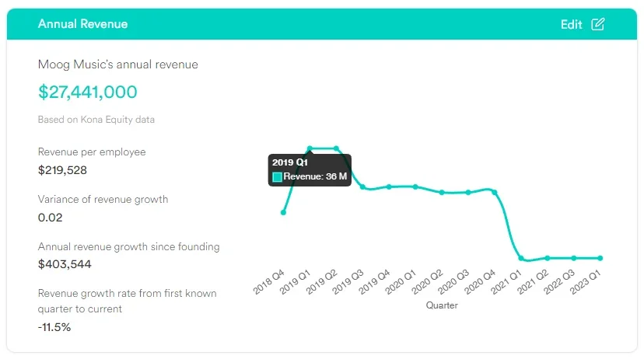Viewport: 644px width, 359px height.
Task: Click the $27,441,000 annual revenue figure
Action: 88,92
